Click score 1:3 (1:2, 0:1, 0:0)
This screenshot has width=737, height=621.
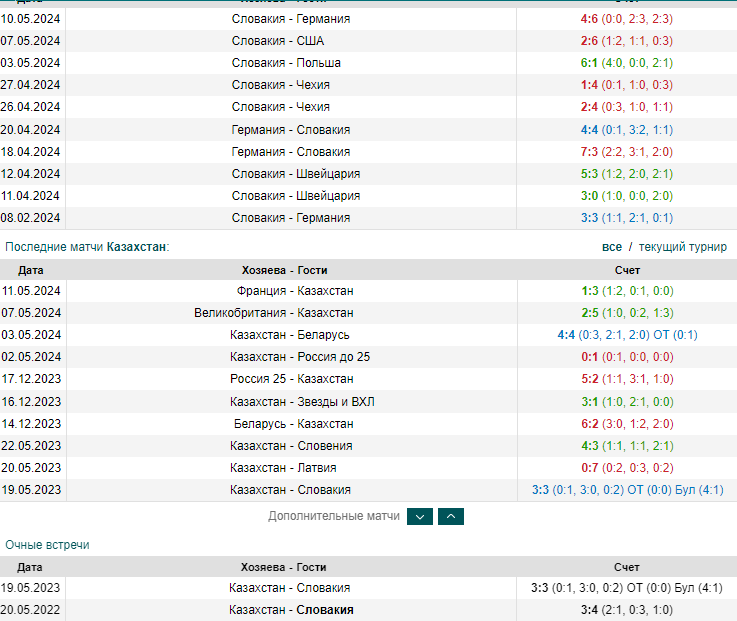point(627,291)
